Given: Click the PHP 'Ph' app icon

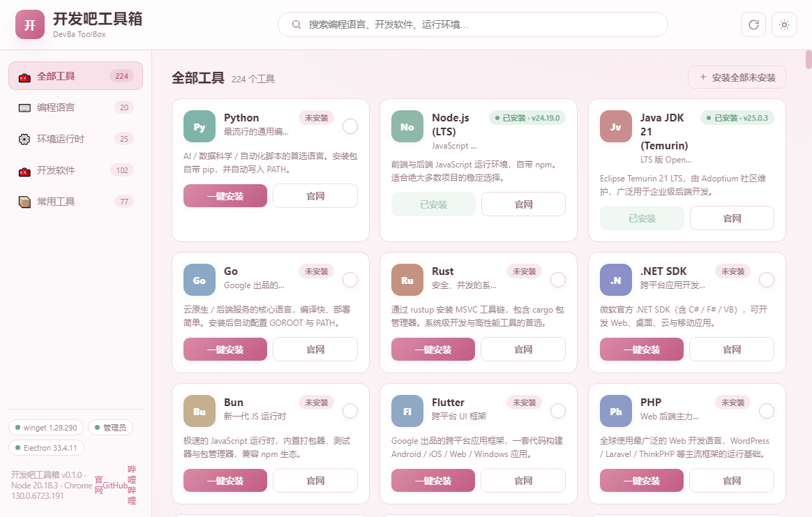Looking at the screenshot, I should (616, 411).
